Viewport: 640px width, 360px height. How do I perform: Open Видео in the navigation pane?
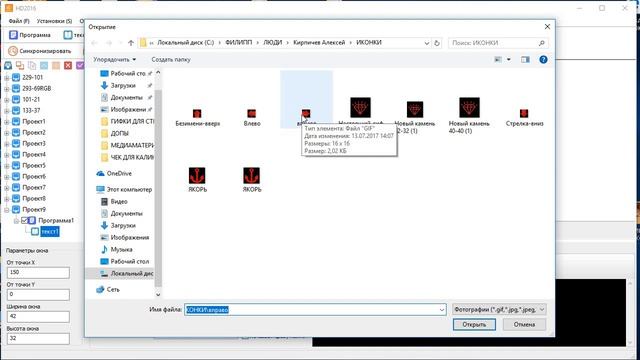[114, 202]
